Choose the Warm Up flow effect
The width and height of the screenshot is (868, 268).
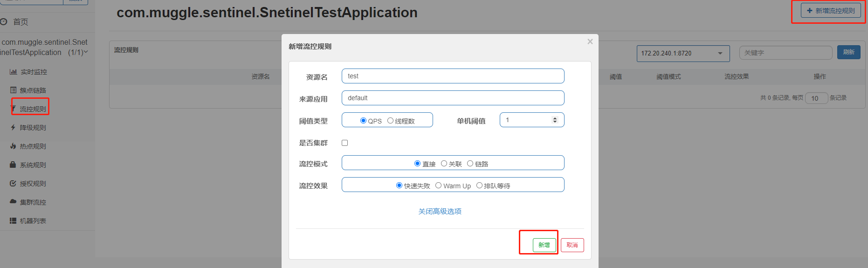coord(439,186)
